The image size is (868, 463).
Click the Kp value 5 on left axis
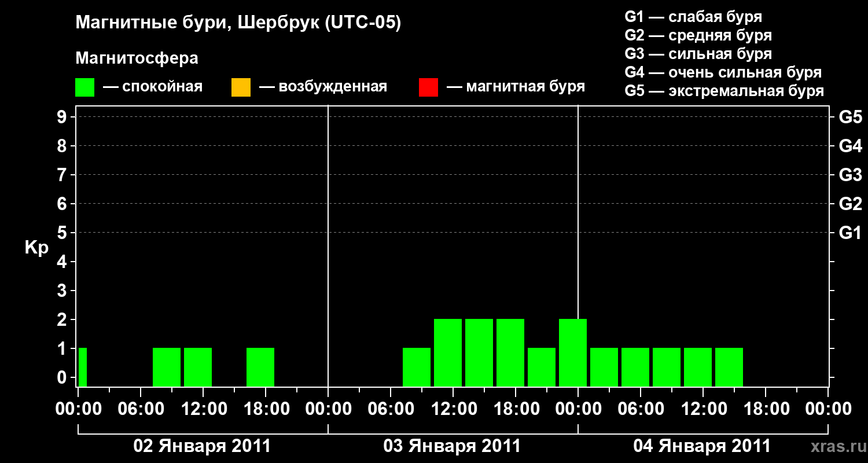[63, 233]
